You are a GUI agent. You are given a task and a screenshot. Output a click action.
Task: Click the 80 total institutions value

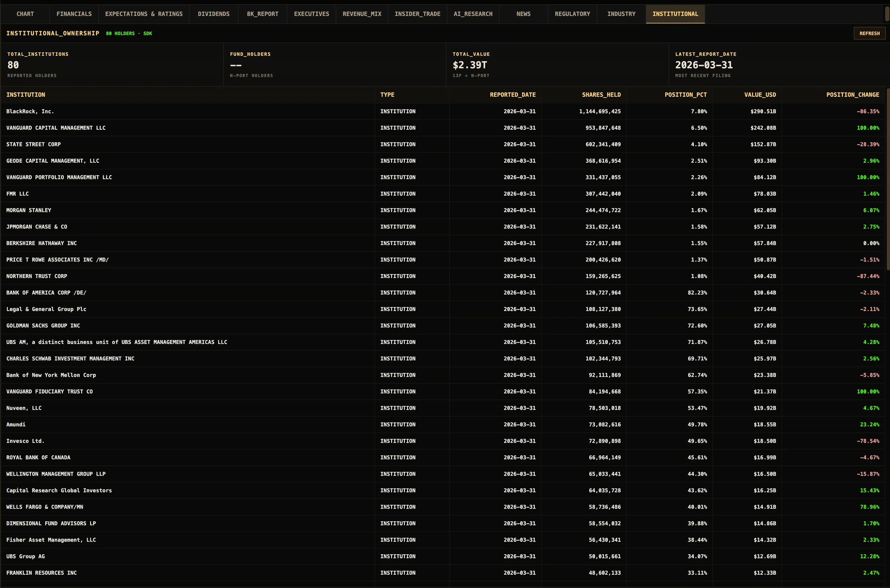pyautogui.click(x=13, y=65)
